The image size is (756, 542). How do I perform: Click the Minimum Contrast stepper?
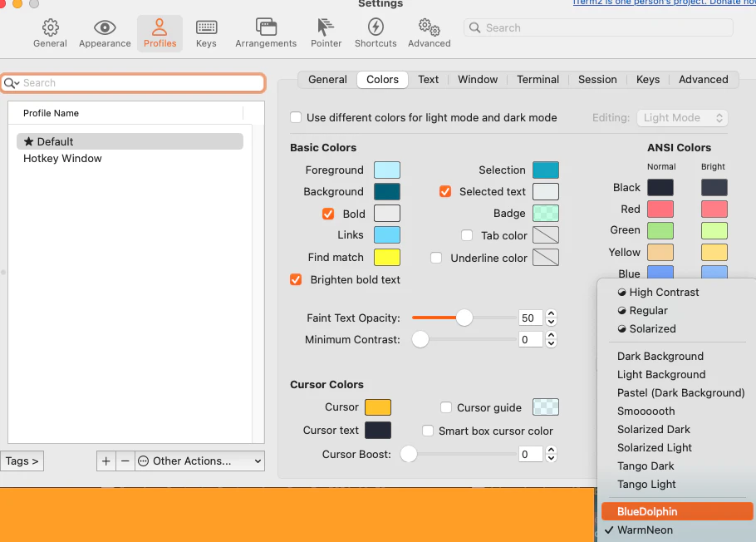pos(551,339)
